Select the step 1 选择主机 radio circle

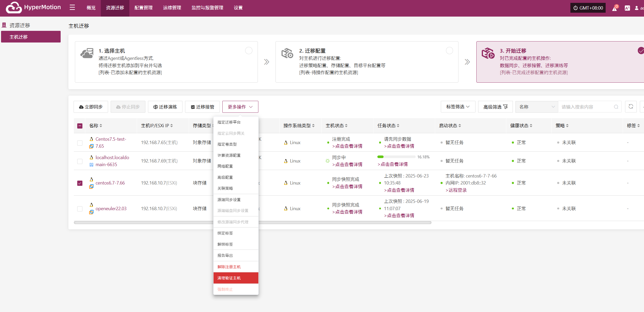(x=249, y=51)
